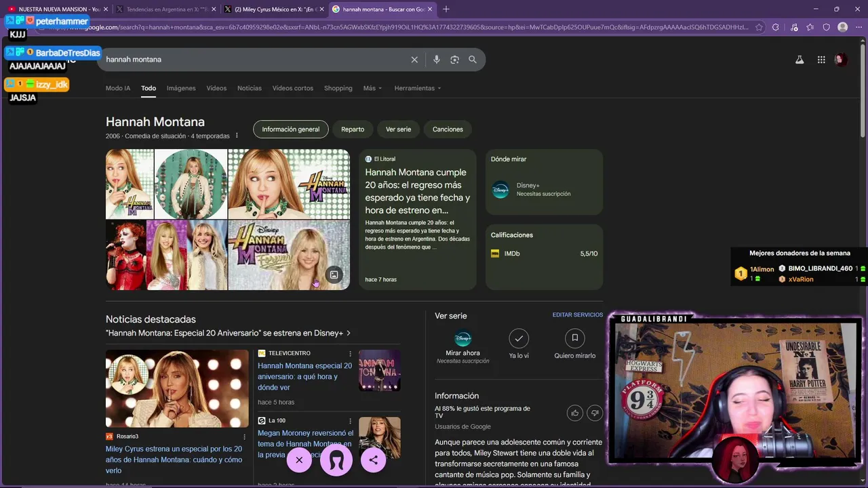Switch to 'NUESTRA NUEVA MANSION' YouTube browser tab
Screen dimensions: 868x488
coord(57,9)
